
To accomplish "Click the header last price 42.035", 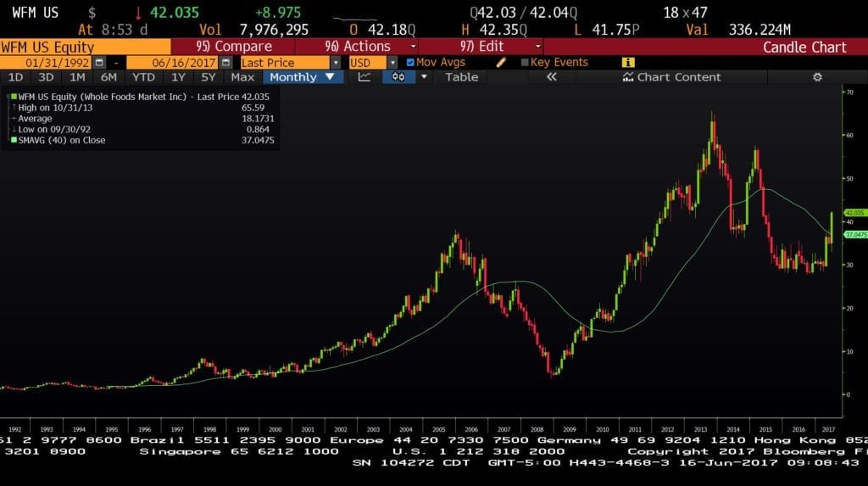I will (175, 13).
